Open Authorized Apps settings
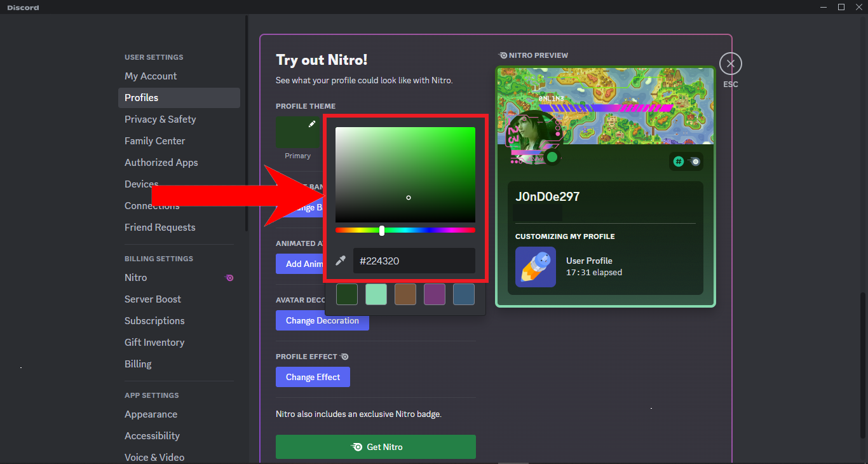 pyautogui.click(x=179, y=163)
